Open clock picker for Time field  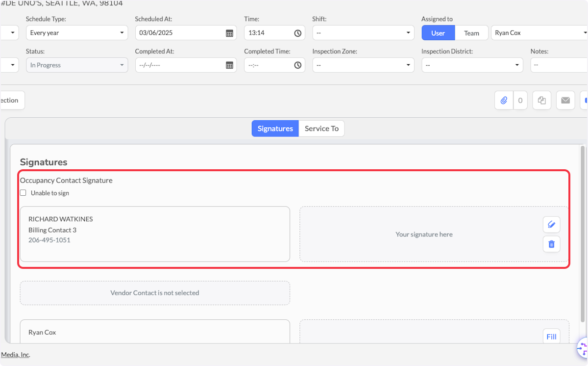coord(297,33)
